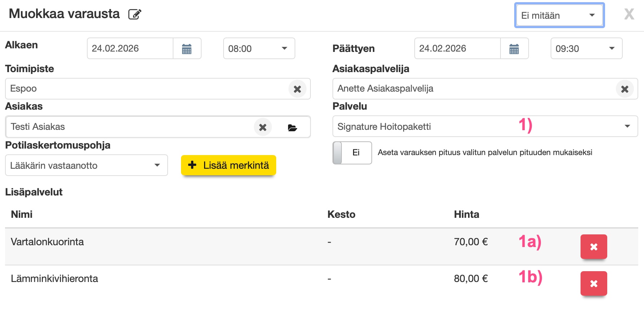644x313 pixels.
Task: Open the Alkaen date calendar picker
Action: [187, 49]
